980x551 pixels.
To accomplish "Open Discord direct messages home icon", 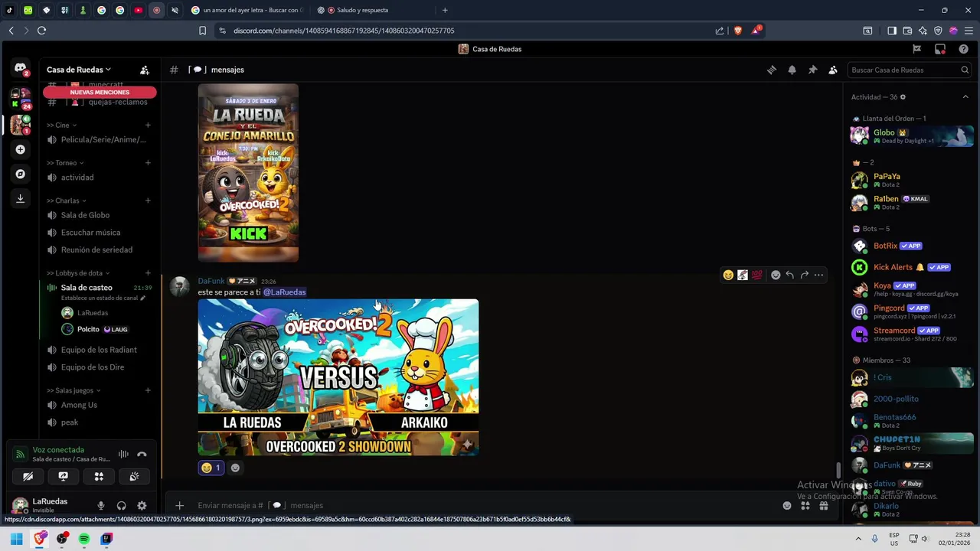I will (x=21, y=68).
